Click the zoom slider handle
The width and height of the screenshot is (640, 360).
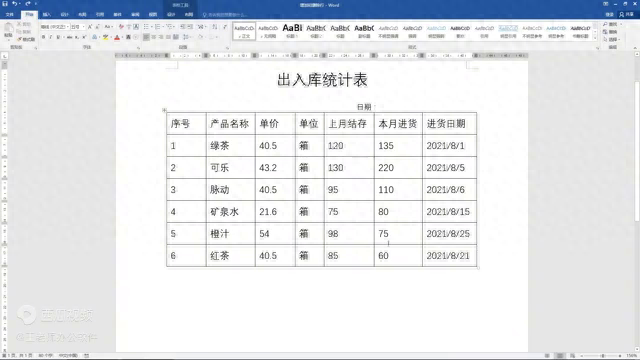point(602,356)
